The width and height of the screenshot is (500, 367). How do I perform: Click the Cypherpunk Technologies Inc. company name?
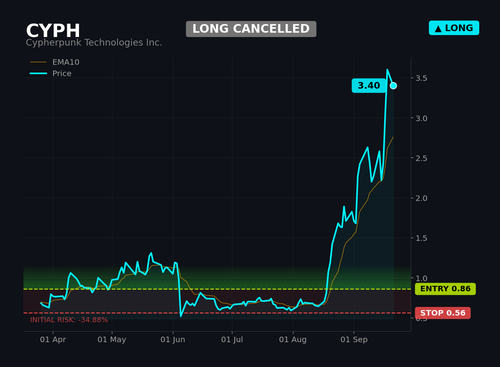click(94, 43)
